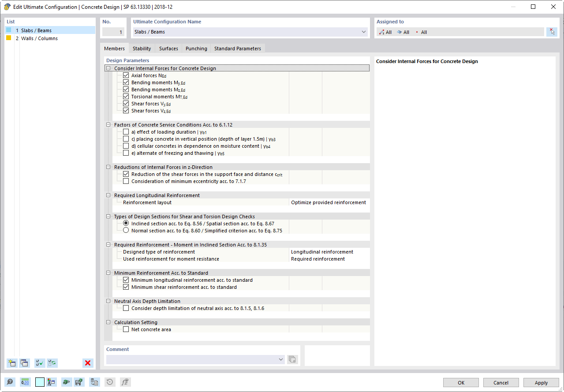This screenshot has width=564, height=392.
Task: Open the Standard Parameters tab
Action: point(237,49)
